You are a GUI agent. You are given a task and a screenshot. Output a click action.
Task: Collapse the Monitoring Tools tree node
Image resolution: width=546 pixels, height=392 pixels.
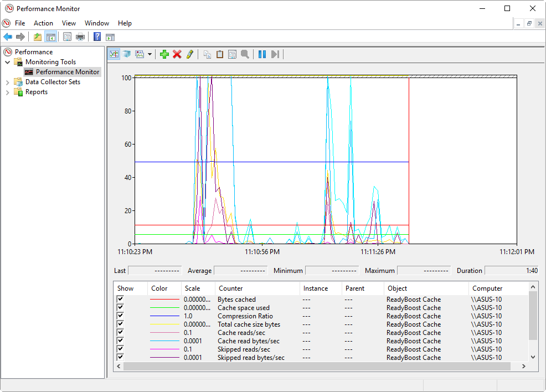[x=8, y=62]
